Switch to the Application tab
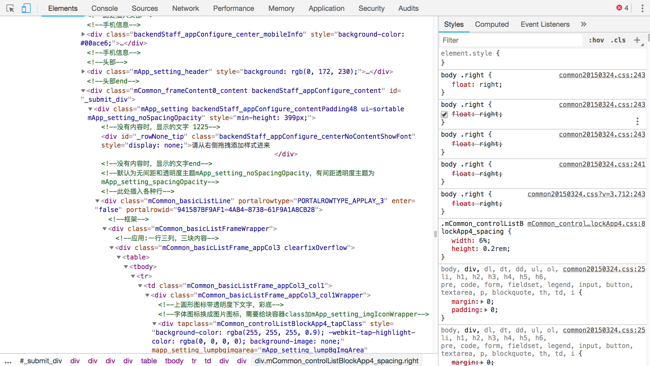Viewport: 650px width, 366px height. click(x=326, y=8)
